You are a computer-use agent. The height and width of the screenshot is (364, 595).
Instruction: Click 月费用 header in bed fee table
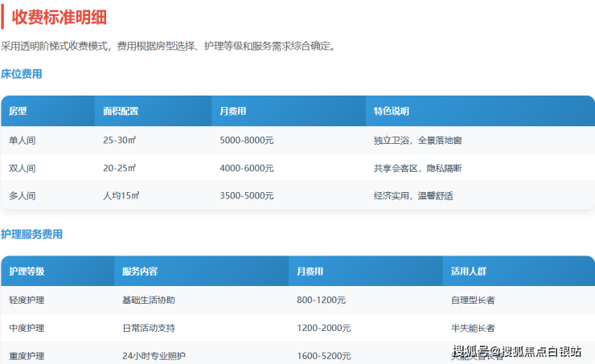coord(232,112)
